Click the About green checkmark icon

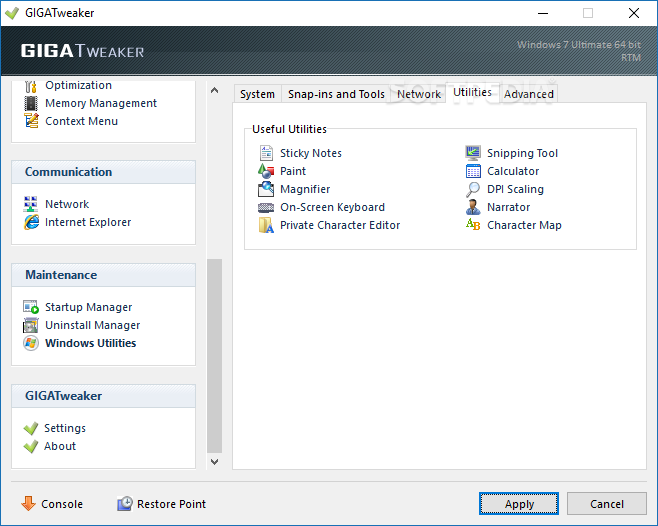click(x=31, y=446)
